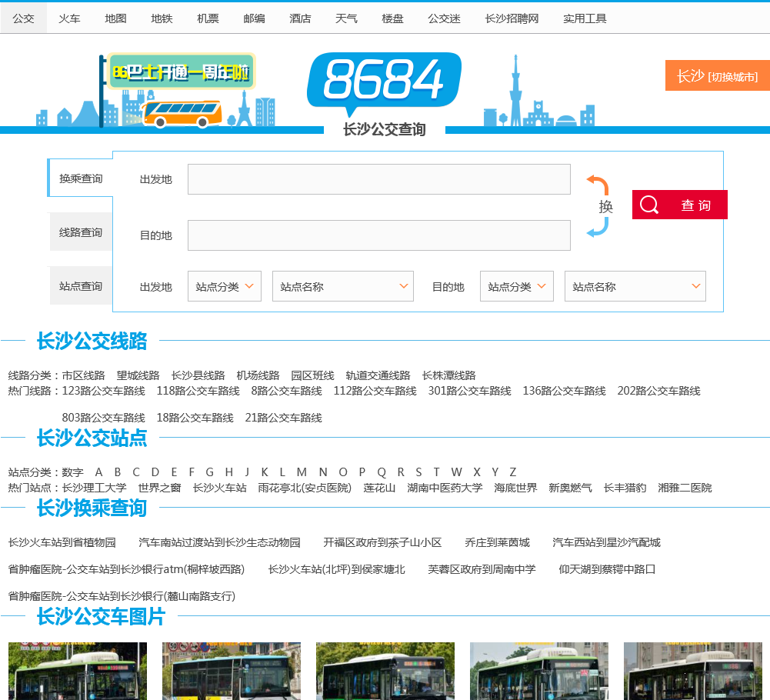The height and width of the screenshot is (700, 770).
Task: Open 长沙县线路 category link
Action: point(198,376)
